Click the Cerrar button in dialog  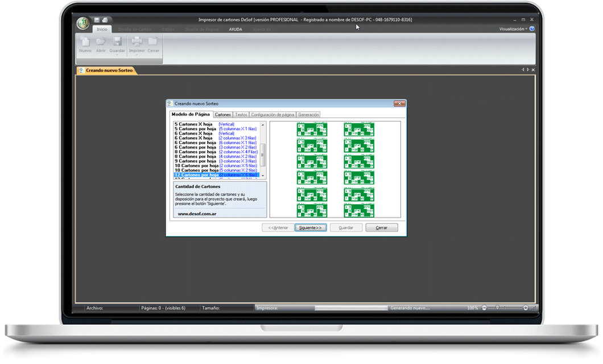tap(382, 227)
